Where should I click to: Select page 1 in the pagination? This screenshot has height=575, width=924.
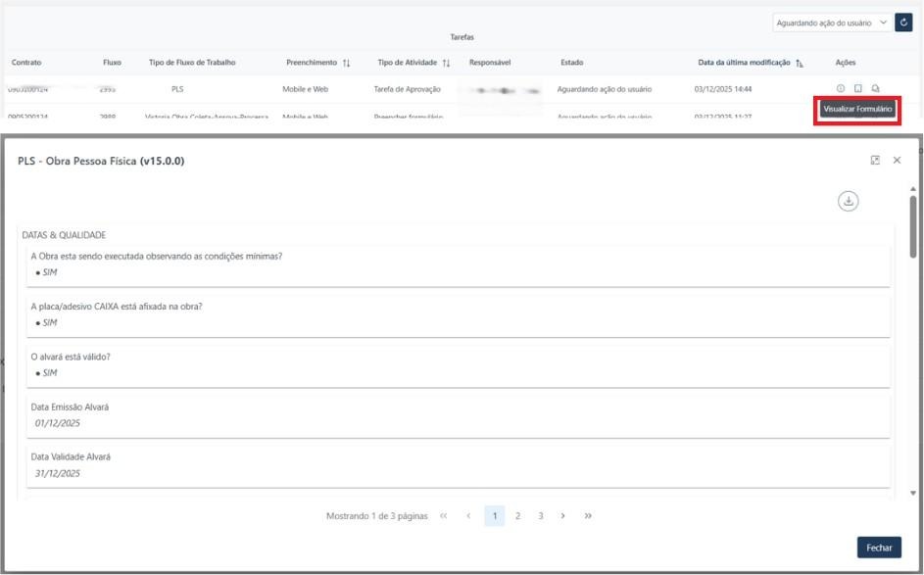[x=495, y=516]
